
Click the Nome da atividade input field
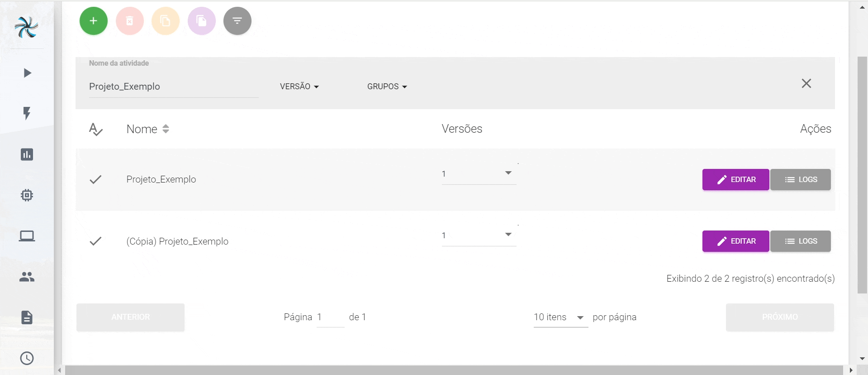pyautogui.click(x=173, y=87)
